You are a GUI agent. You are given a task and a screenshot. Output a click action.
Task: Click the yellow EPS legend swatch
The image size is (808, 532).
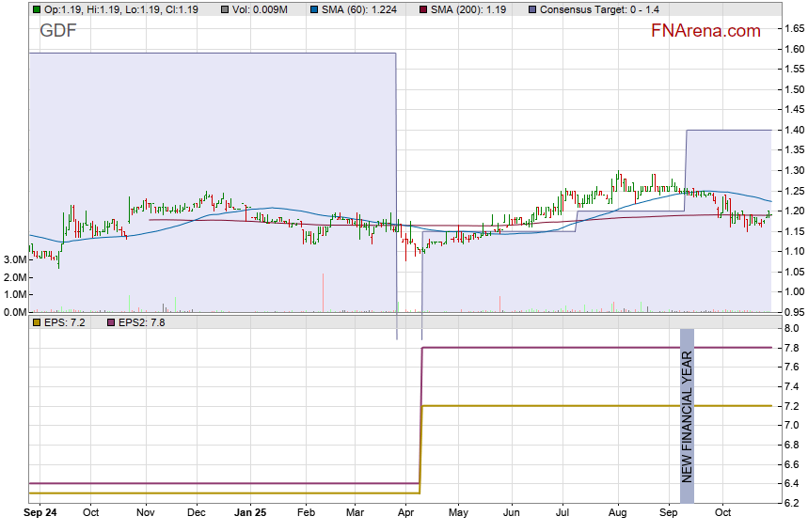36,322
